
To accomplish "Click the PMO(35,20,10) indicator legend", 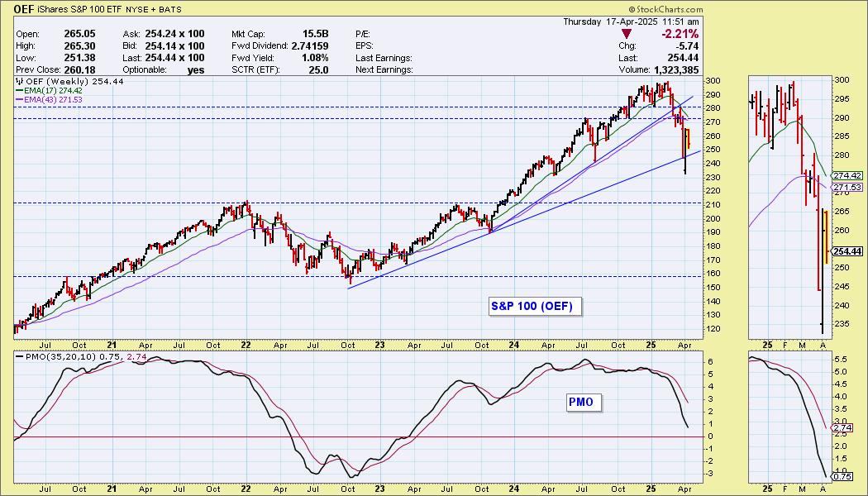I will click(x=81, y=357).
